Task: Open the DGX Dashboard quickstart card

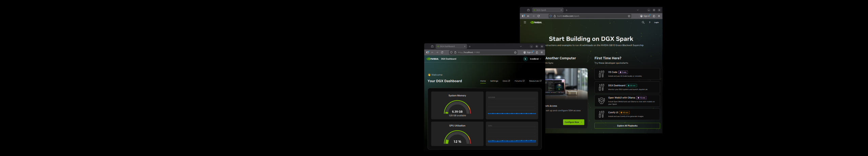Action: pos(627,87)
